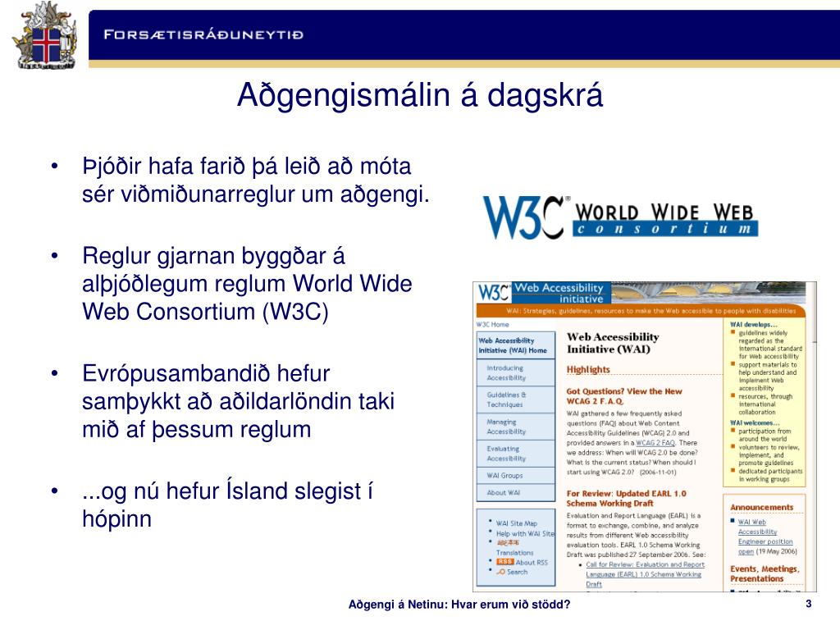
Task: Open the WAI Web Accessibility Engineer position link
Action: [x=765, y=536]
